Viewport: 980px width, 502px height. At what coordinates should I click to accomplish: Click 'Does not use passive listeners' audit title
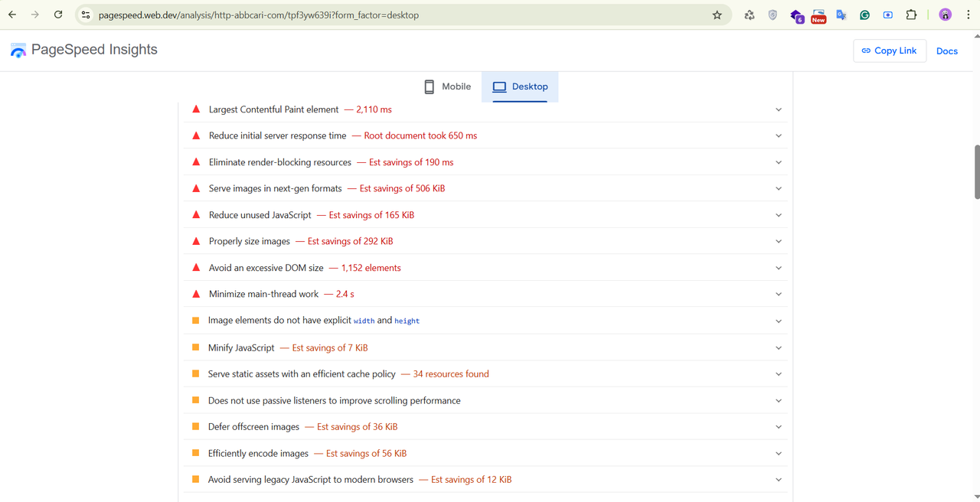[335, 400]
